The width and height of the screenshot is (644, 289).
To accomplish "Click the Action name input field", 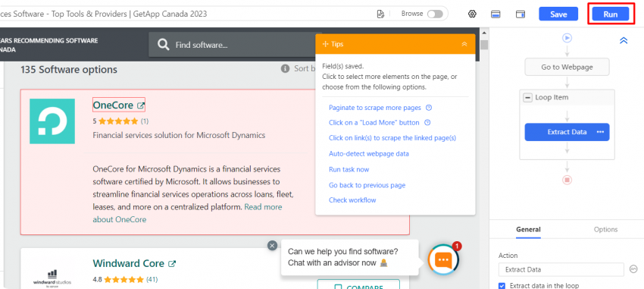I will 561,270.
